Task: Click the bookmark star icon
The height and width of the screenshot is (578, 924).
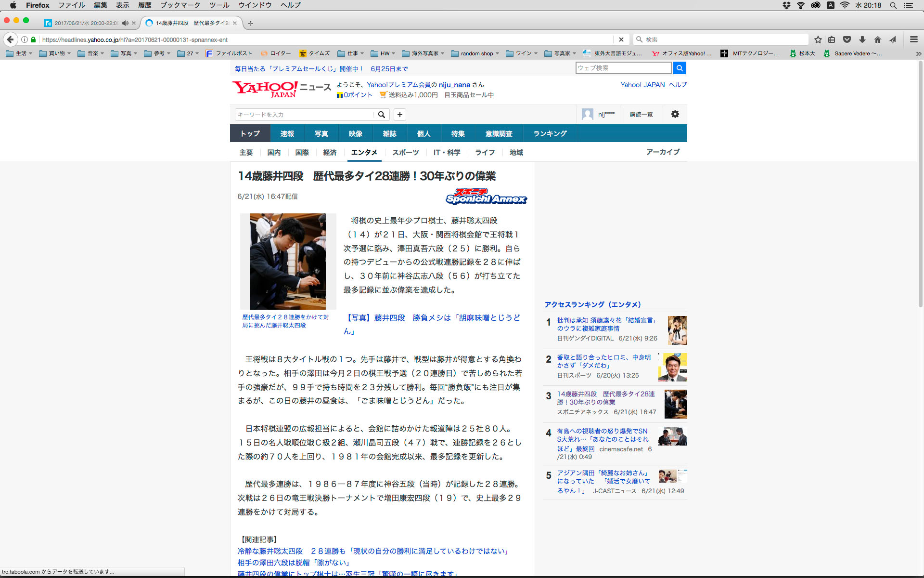Action: (818, 39)
